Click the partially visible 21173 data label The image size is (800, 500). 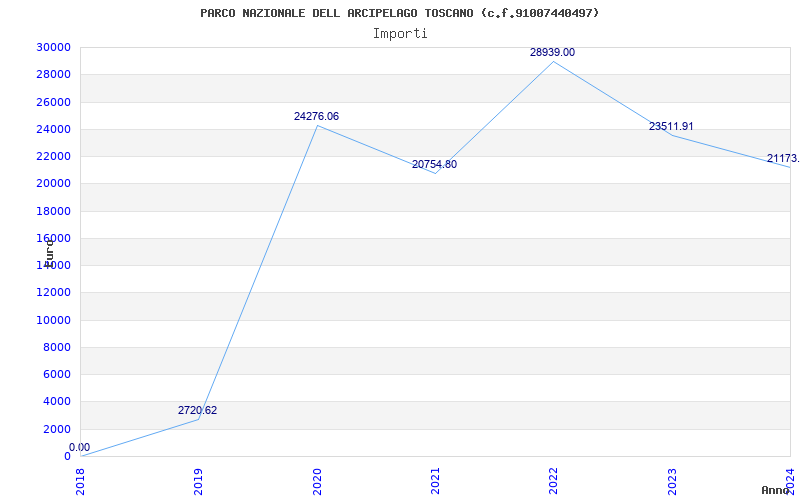click(x=783, y=159)
